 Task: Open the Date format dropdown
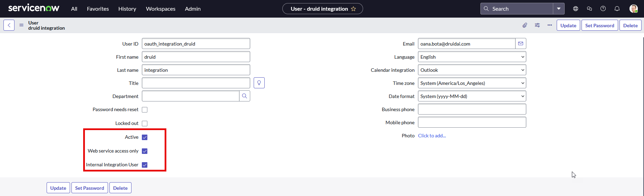tap(472, 96)
